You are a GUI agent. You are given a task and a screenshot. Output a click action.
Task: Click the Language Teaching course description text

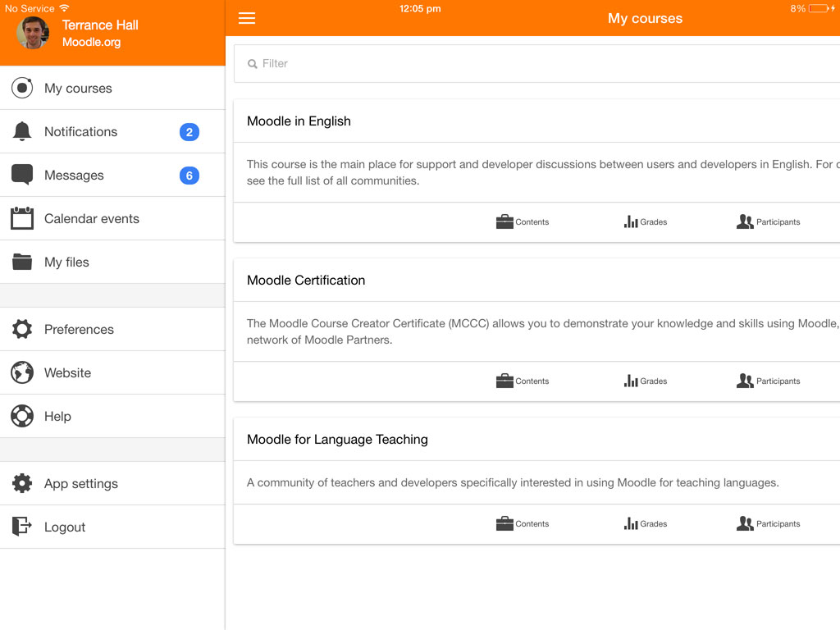513,482
